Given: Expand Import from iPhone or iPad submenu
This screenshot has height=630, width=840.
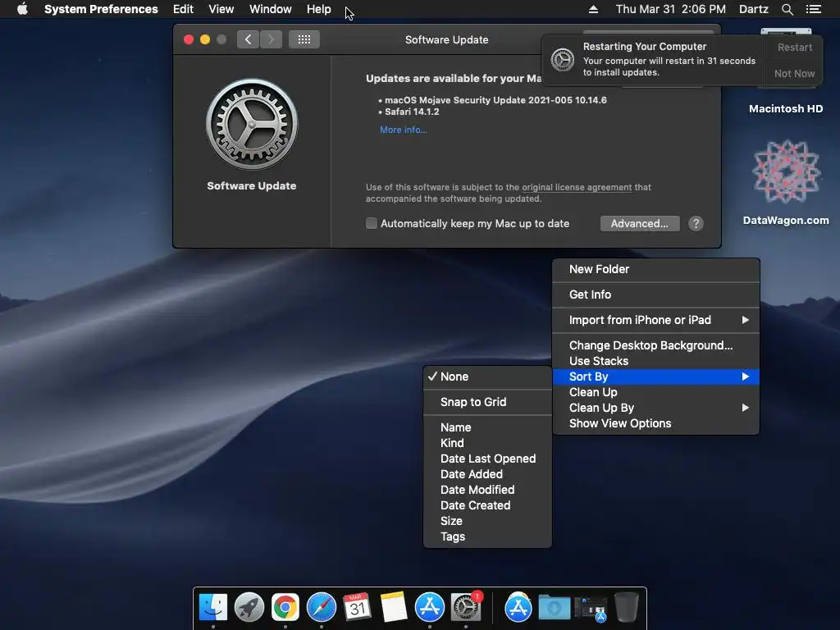Looking at the screenshot, I should [655, 320].
